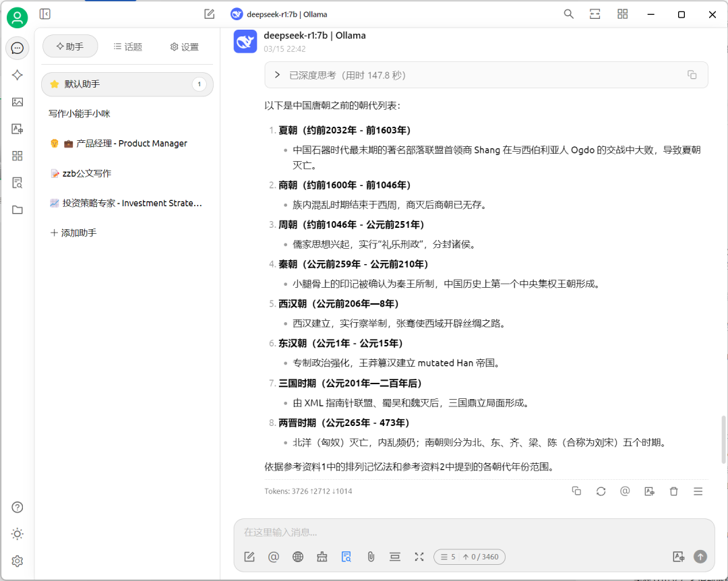Viewport: 728px width, 581px height.
Task: Switch to the 话题 tab
Action: [127, 47]
